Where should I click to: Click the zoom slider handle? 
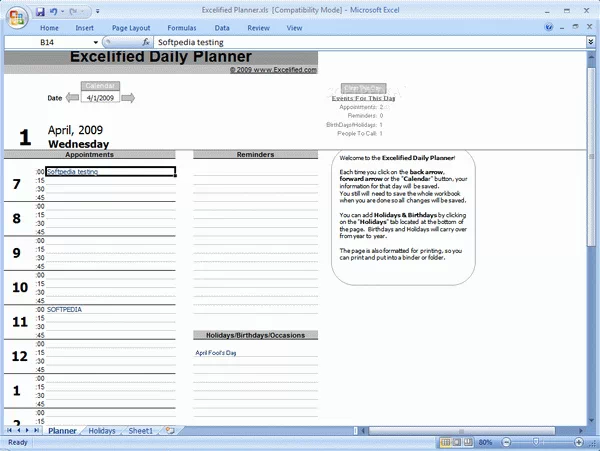click(536, 442)
